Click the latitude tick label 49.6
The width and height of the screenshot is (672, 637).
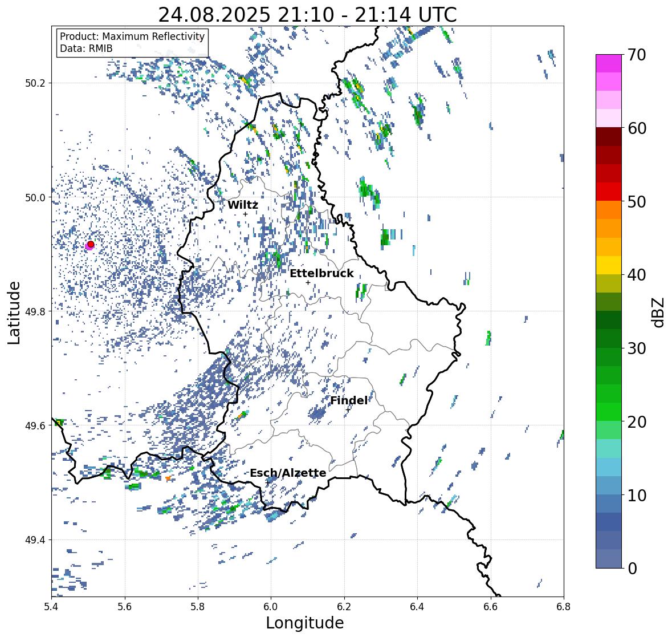[x=35, y=425]
